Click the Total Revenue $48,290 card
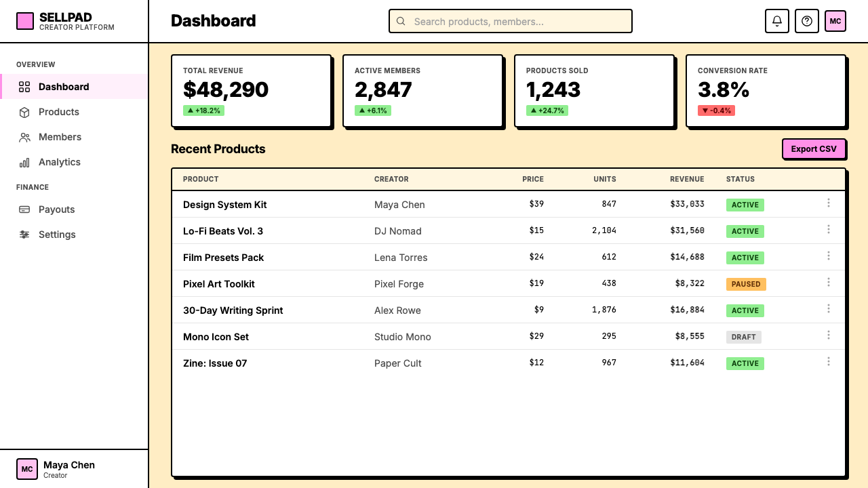Viewport: 868px width, 488px height. point(251,91)
